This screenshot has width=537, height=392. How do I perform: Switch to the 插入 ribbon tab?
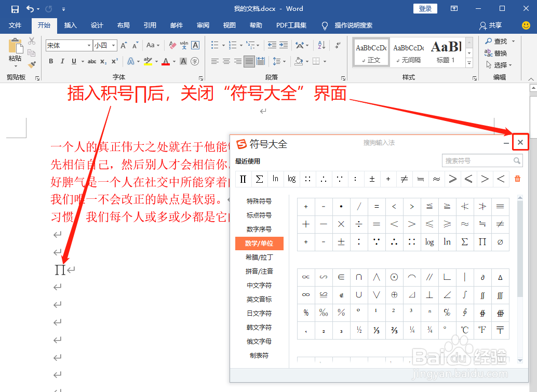point(71,25)
